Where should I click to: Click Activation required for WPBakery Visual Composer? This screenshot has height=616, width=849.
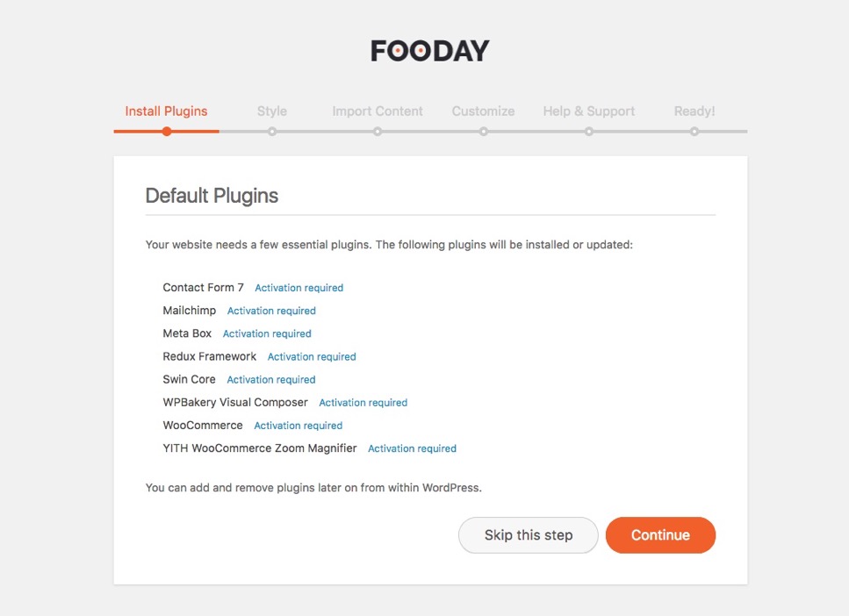363,403
